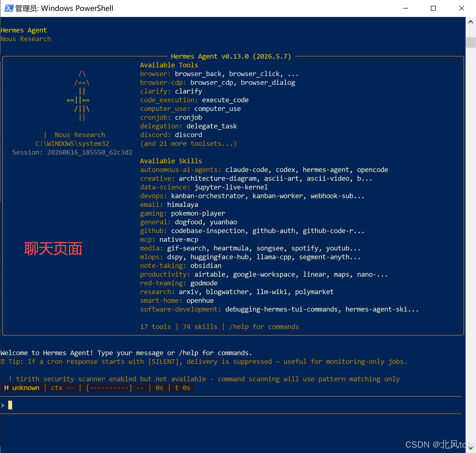
Task: Click the 'autonomous-ai-agents:' skill category
Action: pos(180,170)
